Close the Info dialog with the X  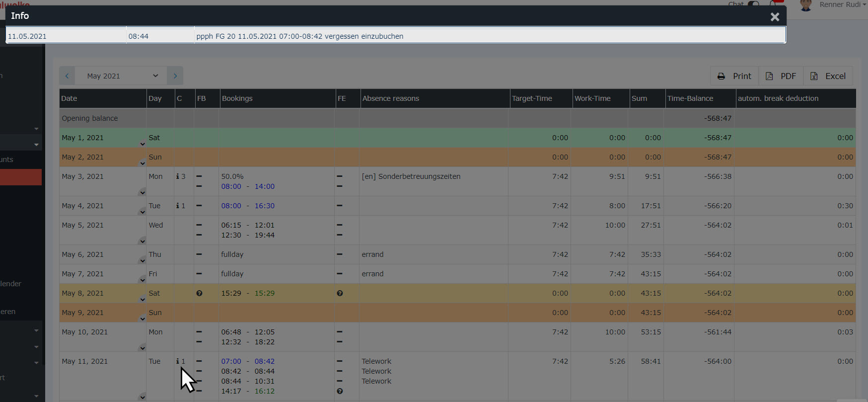tap(775, 17)
